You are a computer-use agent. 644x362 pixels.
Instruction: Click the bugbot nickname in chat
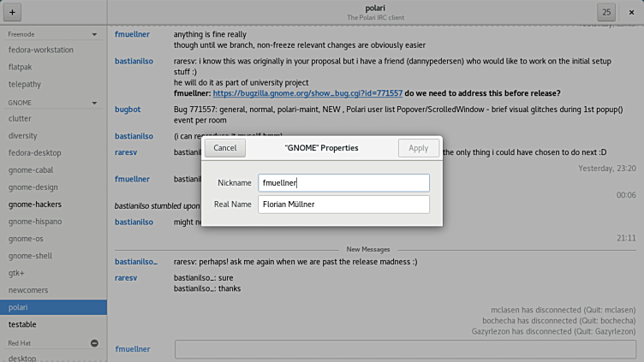point(128,110)
